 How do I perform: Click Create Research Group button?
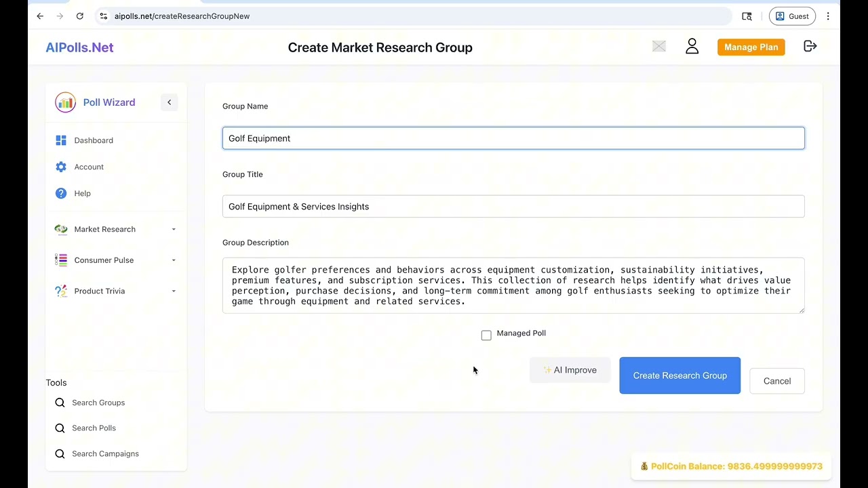pos(679,375)
